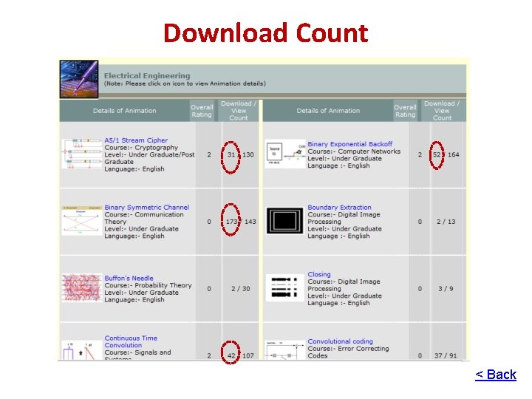Viewport: 532px width, 399px height.
Task: Open the Binary Exponential Backoff link
Action: [x=349, y=144]
